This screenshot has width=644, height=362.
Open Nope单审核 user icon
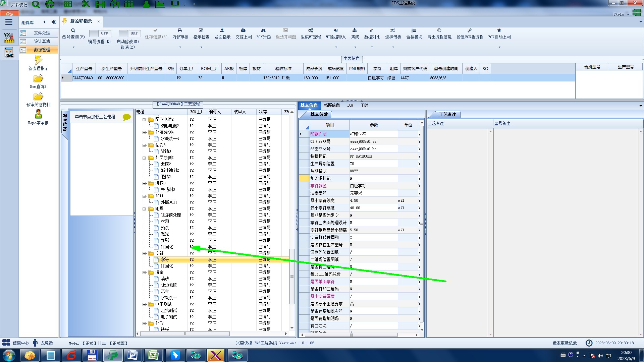[x=38, y=114]
